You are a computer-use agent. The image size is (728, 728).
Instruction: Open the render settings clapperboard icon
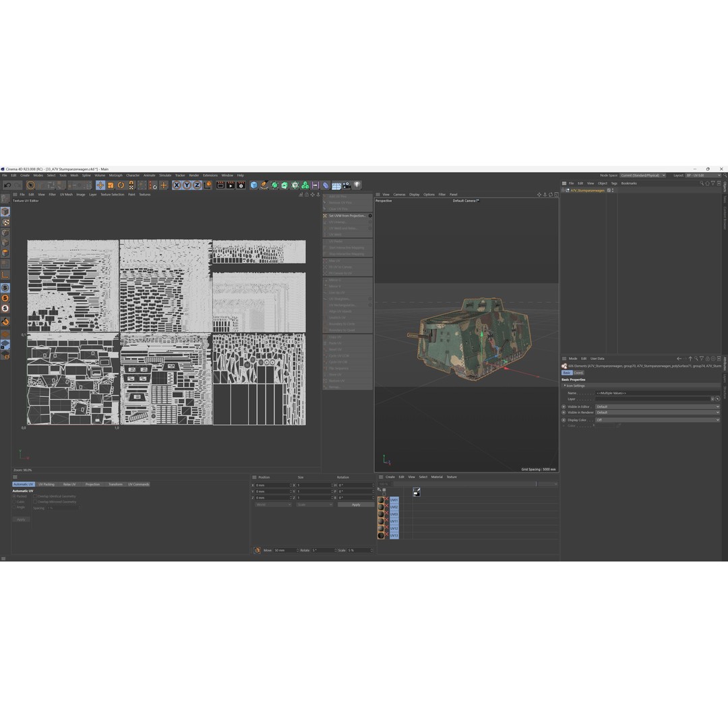[241, 185]
